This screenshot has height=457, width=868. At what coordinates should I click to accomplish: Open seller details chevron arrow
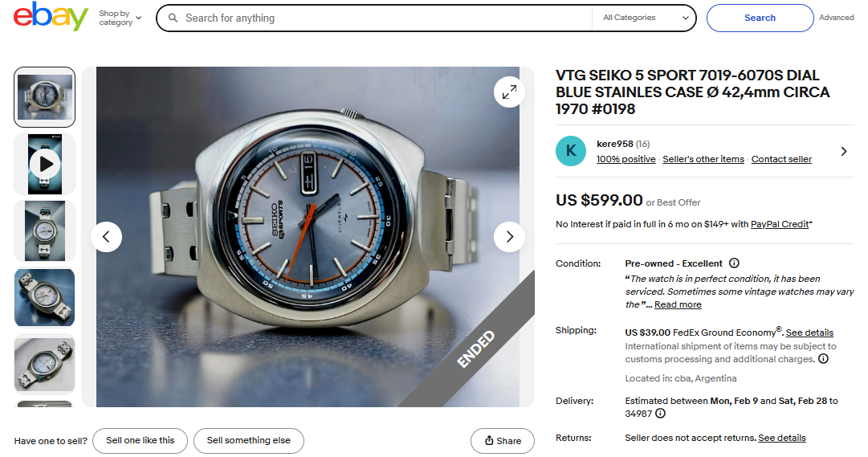click(844, 151)
